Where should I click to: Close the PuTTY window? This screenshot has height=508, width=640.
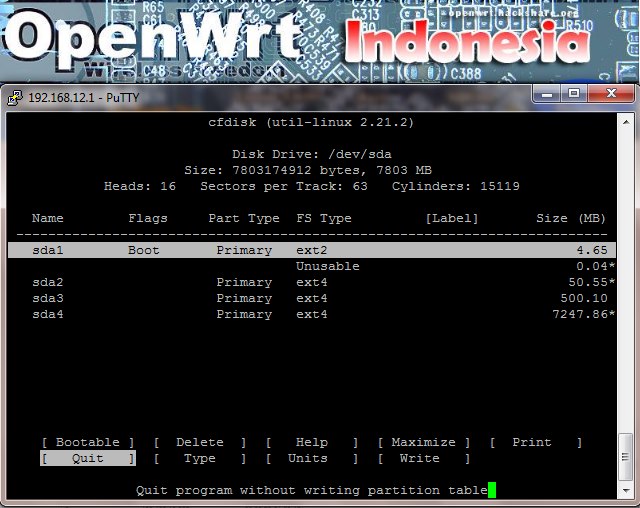[x=611, y=94]
